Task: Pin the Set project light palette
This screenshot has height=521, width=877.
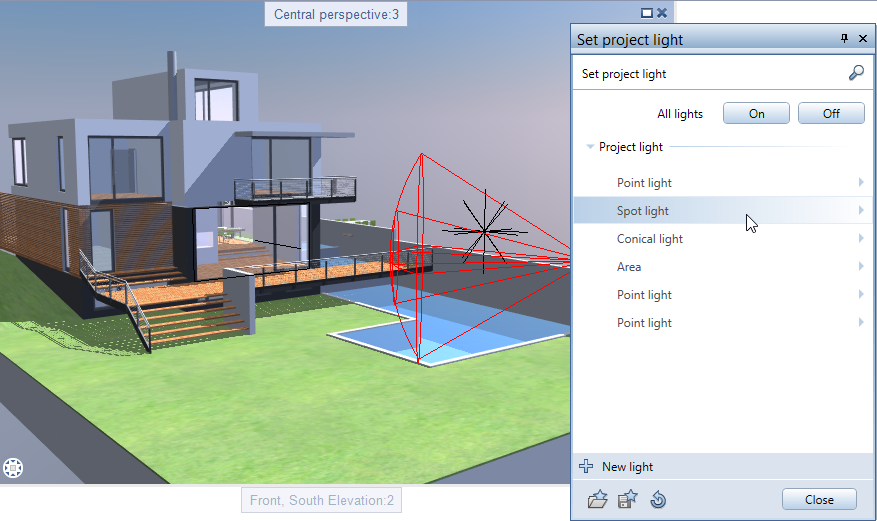Action: 845,39
